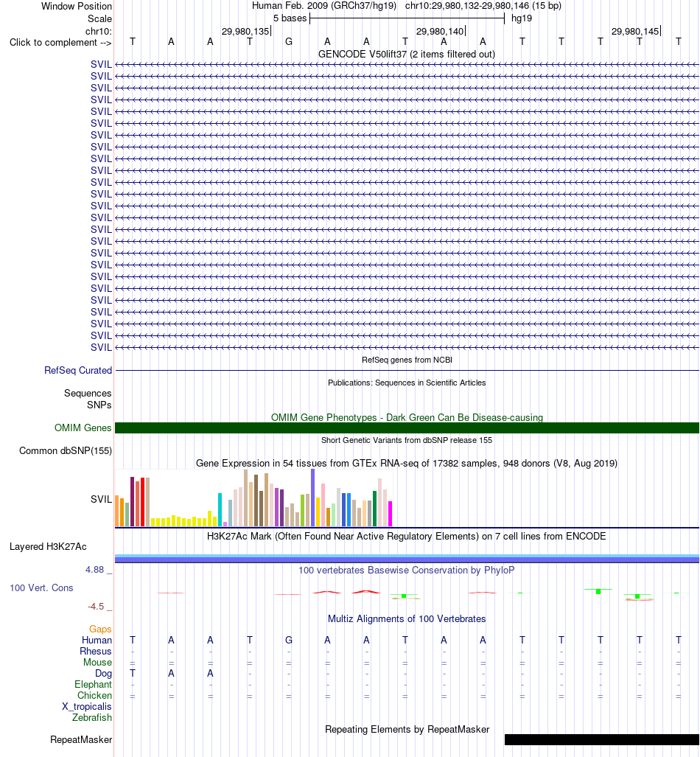Image resolution: width=700 pixels, height=757 pixels.
Task: Open "RefSeq genes from NCBI" track title
Action: pyautogui.click(x=407, y=360)
